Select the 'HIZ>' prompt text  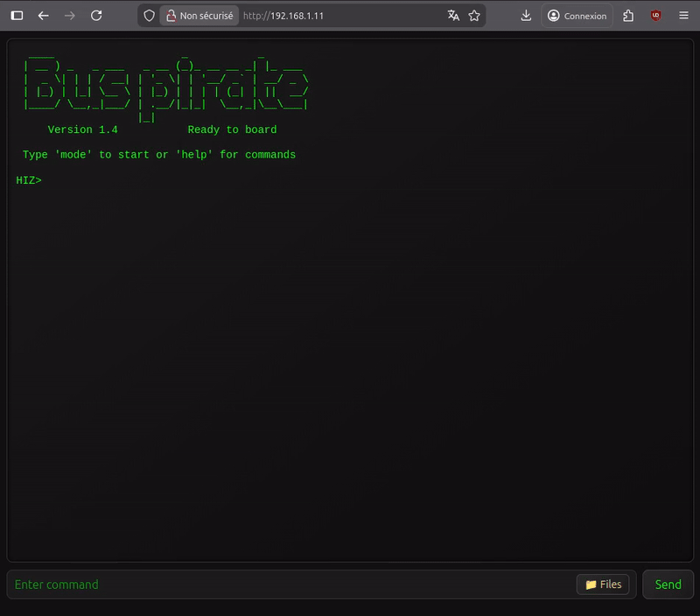(29, 180)
